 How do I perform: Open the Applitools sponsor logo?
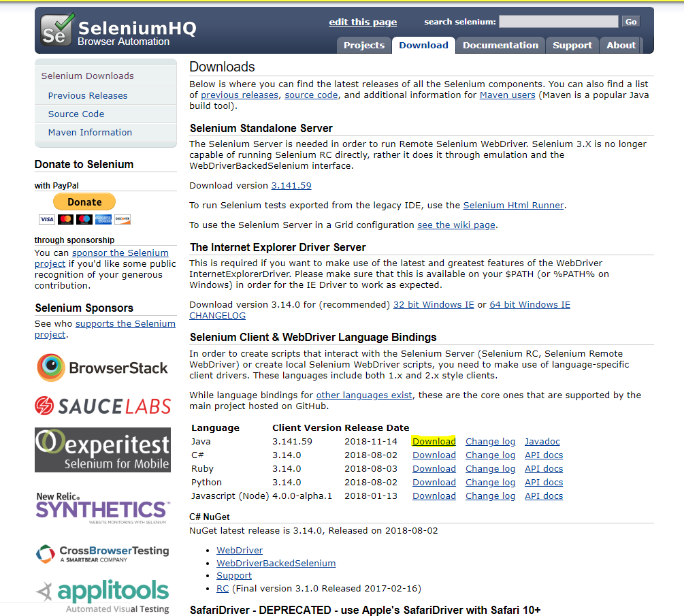pos(103,596)
